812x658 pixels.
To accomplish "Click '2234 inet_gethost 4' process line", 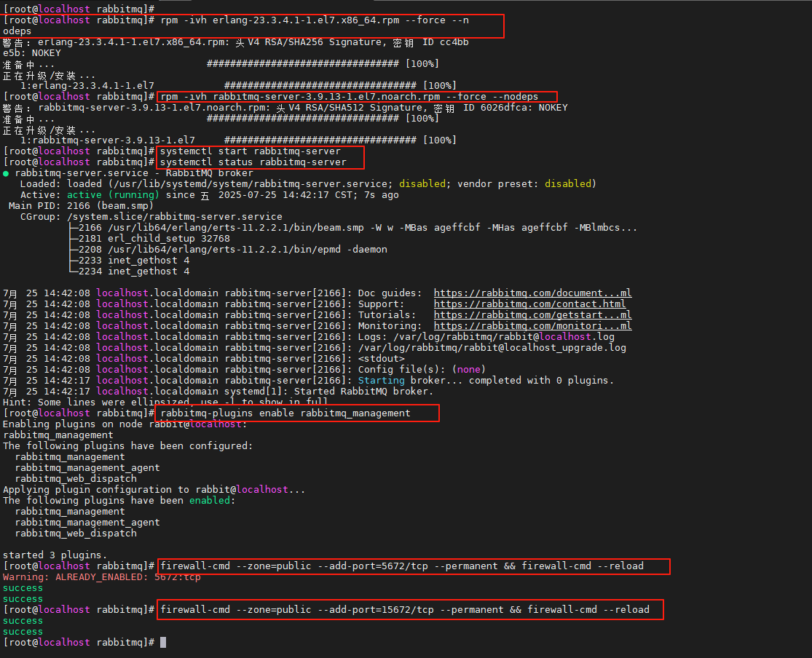I will click(133, 271).
